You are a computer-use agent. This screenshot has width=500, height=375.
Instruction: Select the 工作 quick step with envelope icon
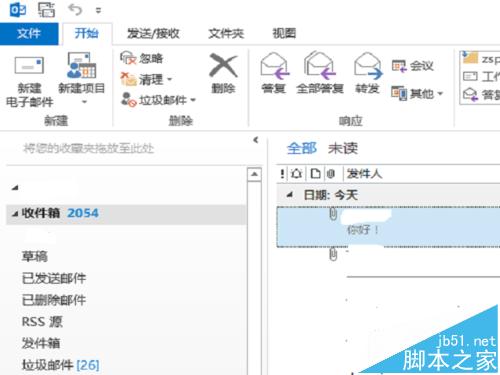(482, 77)
